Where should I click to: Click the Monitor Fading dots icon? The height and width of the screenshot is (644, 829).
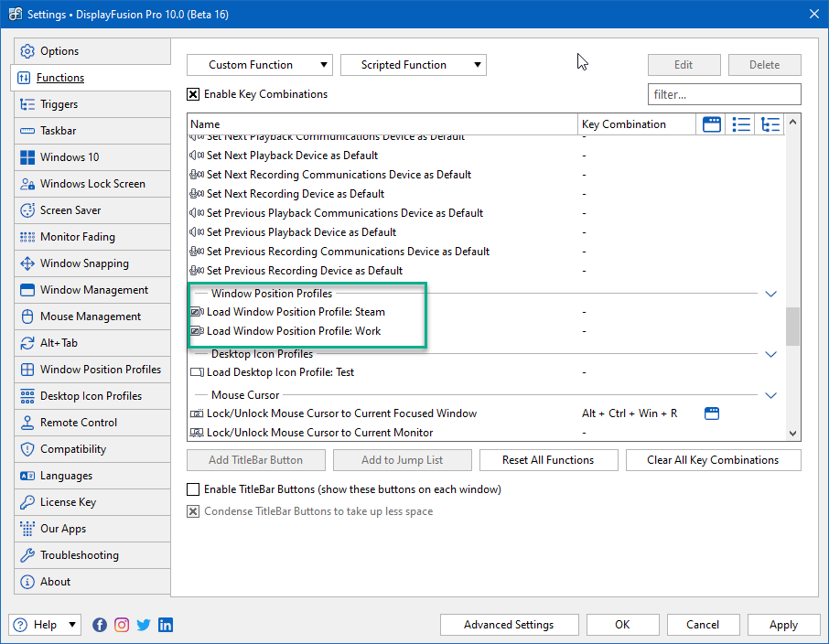pos(27,237)
